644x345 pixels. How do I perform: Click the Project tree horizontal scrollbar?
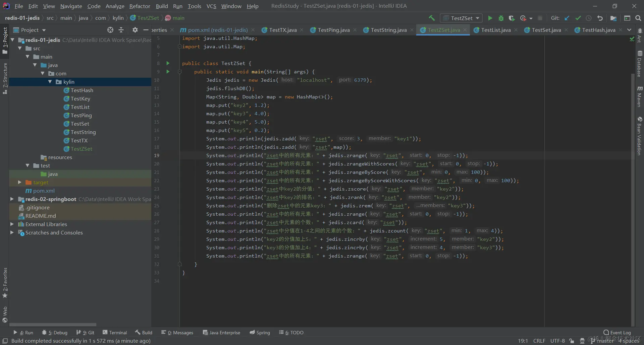pos(53,325)
